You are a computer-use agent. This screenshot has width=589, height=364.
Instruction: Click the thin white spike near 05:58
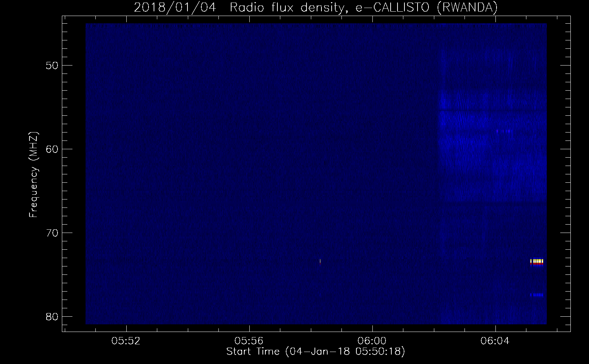pyautogui.click(x=320, y=261)
